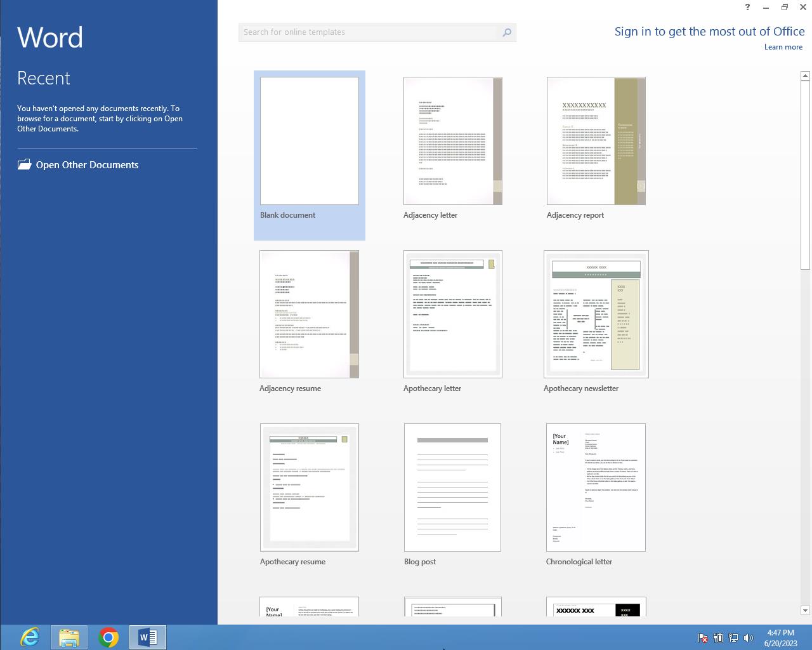Image resolution: width=812 pixels, height=650 pixels.
Task: Click the taskbar clock and date
Action: 780,638
